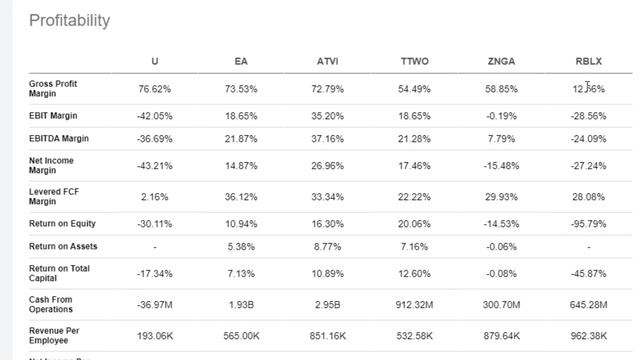640x360 pixels.
Task: Click the U ticker column header
Action: (x=155, y=61)
